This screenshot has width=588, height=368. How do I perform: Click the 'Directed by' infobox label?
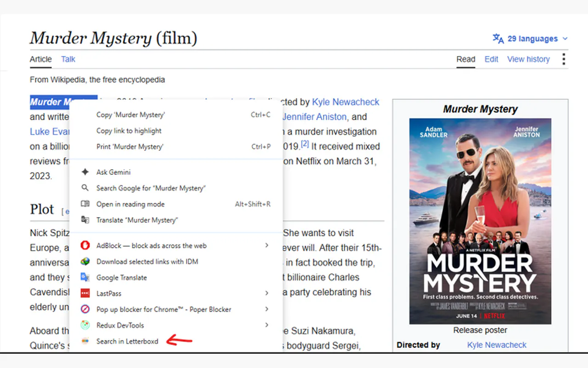coord(418,345)
